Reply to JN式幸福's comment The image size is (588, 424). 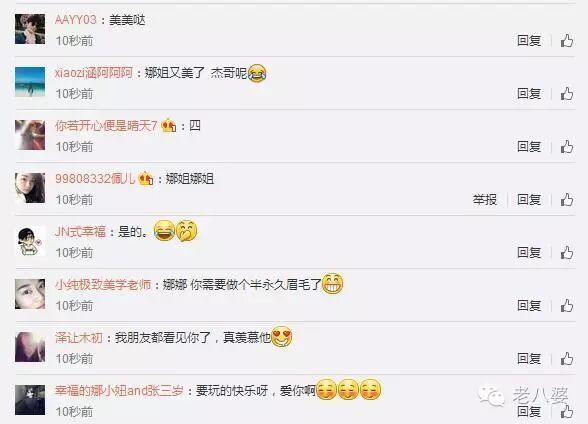pyautogui.click(x=529, y=253)
